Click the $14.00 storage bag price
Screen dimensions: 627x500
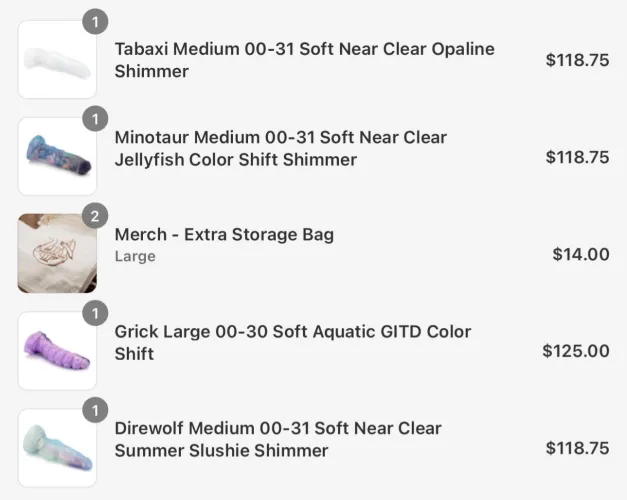coord(581,254)
